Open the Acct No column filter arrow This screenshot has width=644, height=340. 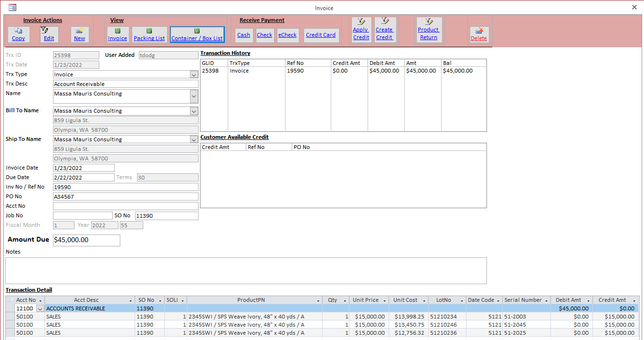[x=40, y=300]
